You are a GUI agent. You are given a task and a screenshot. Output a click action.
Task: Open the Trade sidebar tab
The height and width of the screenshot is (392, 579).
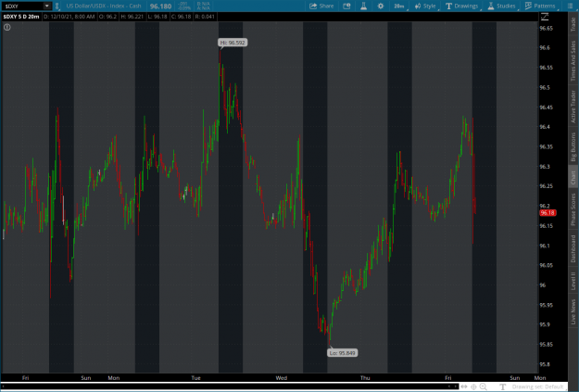(x=573, y=24)
